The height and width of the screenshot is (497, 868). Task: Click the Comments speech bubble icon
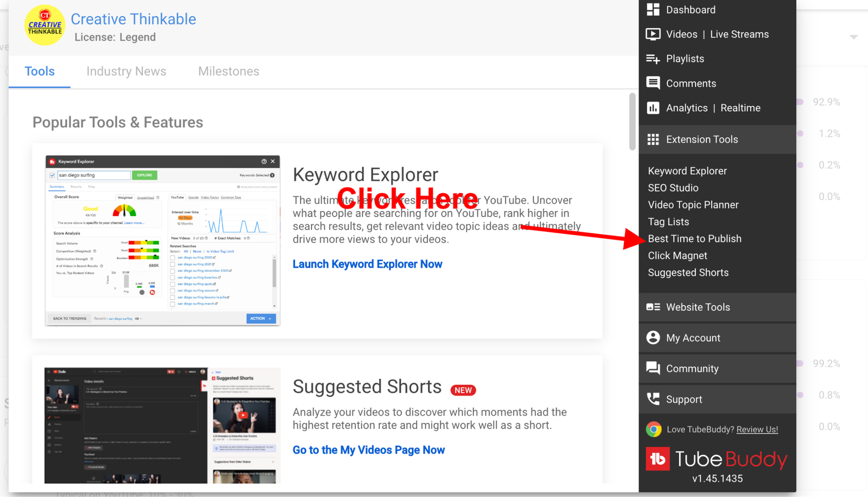653,83
